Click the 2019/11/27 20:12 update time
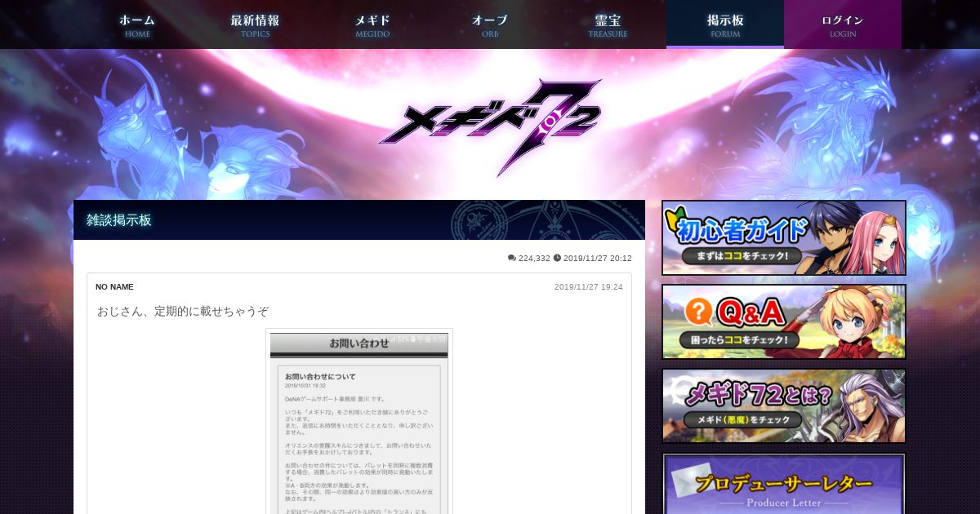 pos(598,258)
